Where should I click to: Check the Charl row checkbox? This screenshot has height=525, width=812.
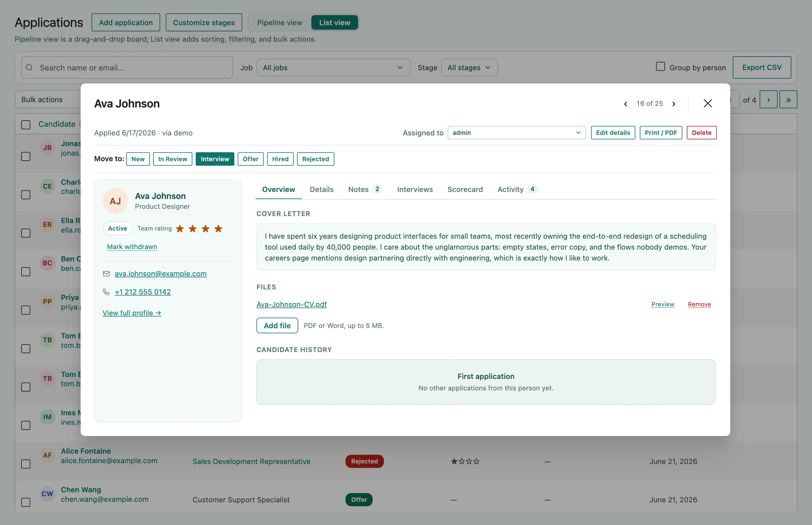(x=26, y=195)
